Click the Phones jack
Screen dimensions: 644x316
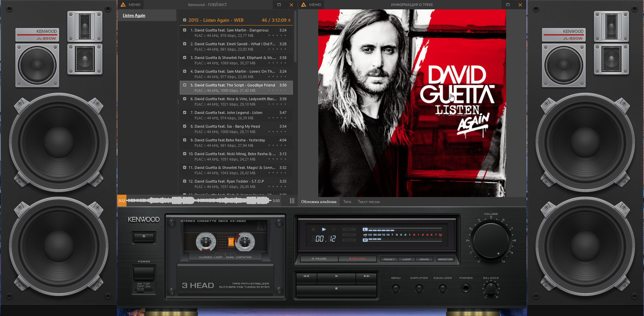(x=466, y=288)
